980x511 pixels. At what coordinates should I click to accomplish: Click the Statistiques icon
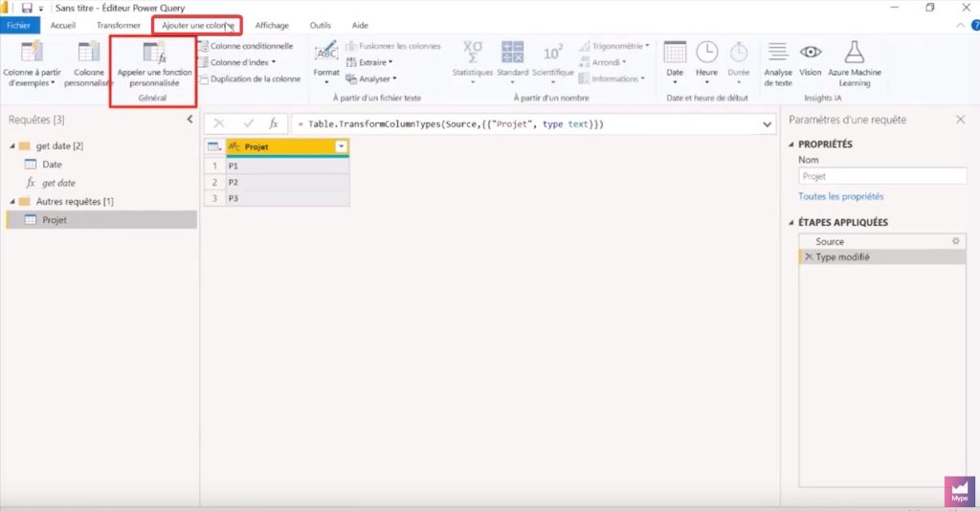click(x=473, y=52)
